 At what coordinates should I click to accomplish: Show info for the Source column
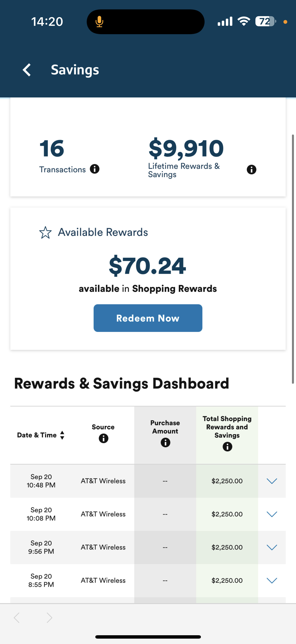103,438
